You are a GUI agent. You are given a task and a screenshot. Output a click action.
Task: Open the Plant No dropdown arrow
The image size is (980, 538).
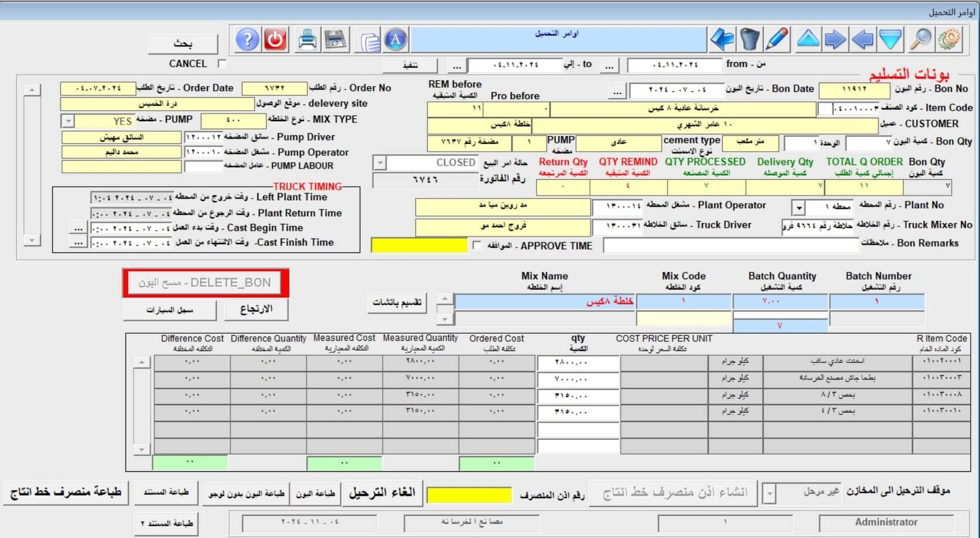pyautogui.click(x=798, y=207)
